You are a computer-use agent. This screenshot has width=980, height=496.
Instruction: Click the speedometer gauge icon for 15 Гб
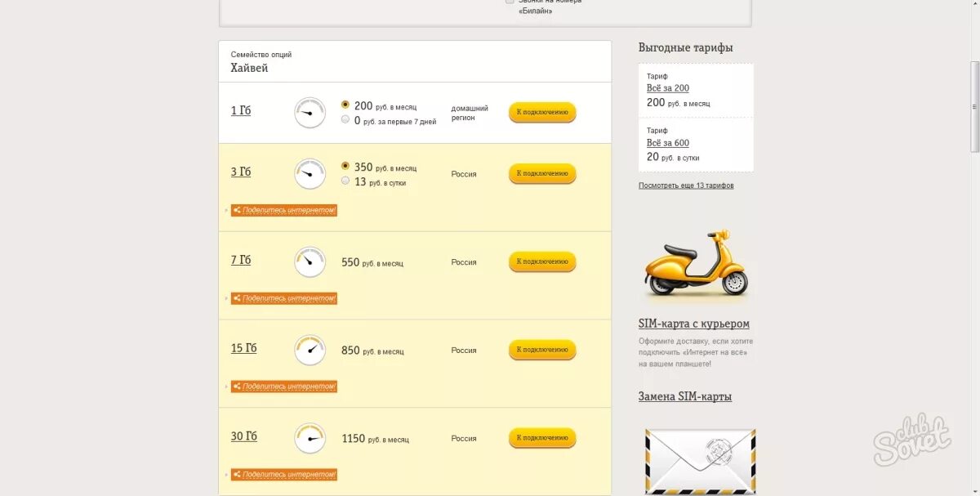click(310, 350)
